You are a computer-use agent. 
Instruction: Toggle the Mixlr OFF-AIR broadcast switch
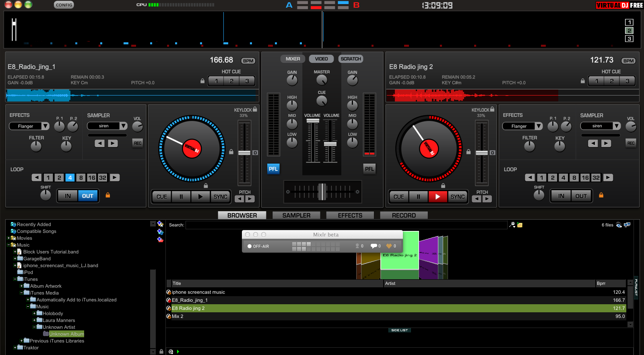click(x=258, y=246)
